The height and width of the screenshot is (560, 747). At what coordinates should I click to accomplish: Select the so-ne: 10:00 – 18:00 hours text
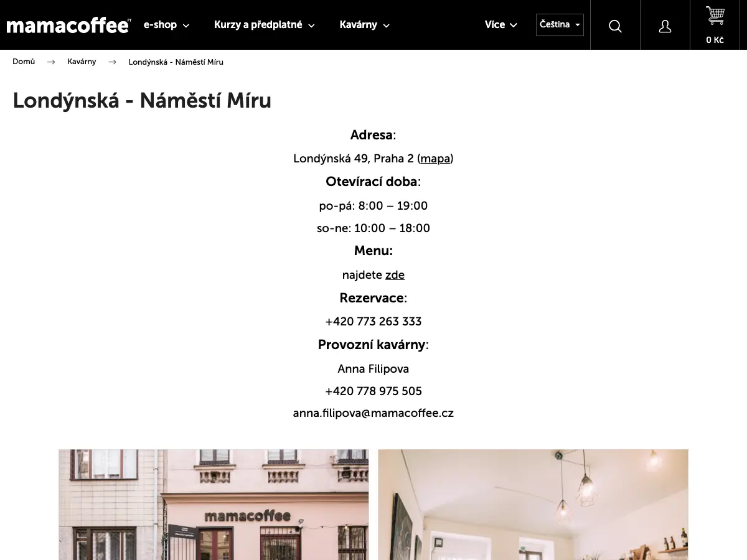point(374,228)
